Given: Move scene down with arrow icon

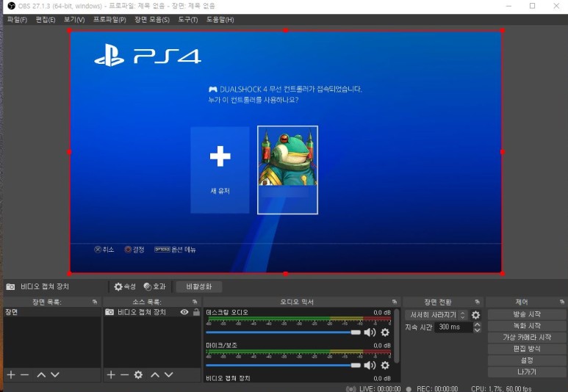Looking at the screenshot, I should (x=55, y=375).
